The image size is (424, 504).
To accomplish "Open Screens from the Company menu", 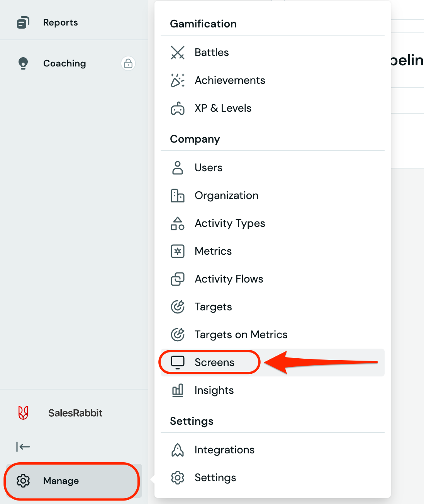I will click(214, 363).
